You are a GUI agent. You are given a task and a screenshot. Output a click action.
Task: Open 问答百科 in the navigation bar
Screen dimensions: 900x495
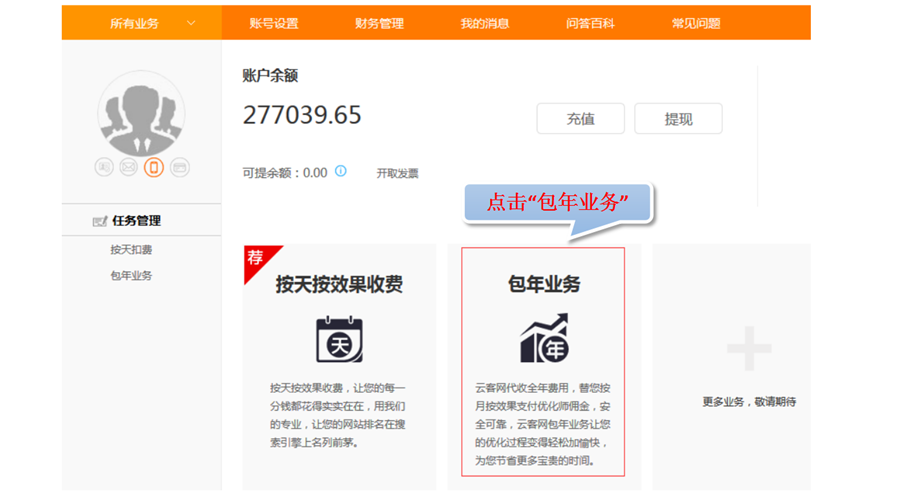(590, 23)
